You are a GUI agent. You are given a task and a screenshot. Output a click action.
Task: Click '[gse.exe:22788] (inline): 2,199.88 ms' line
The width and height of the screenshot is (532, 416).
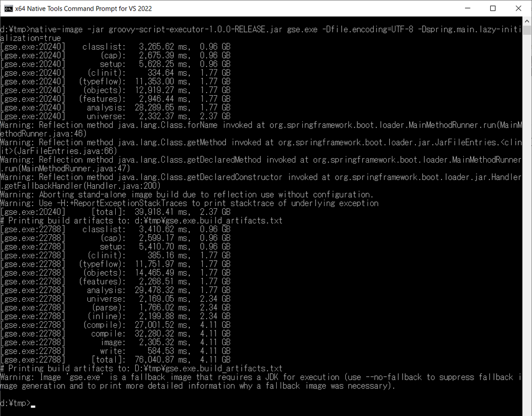(x=116, y=316)
